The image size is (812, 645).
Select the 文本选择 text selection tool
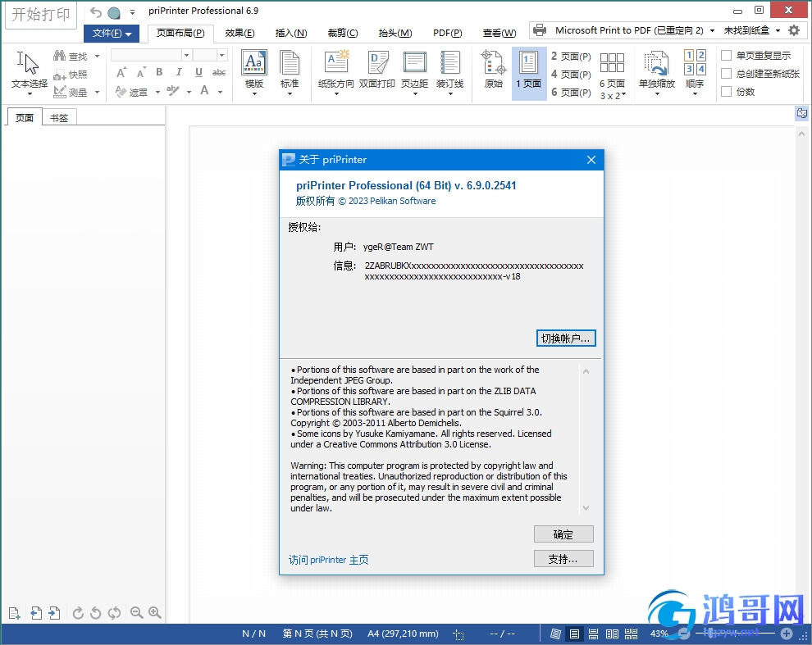pyautogui.click(x=29, y=72)
